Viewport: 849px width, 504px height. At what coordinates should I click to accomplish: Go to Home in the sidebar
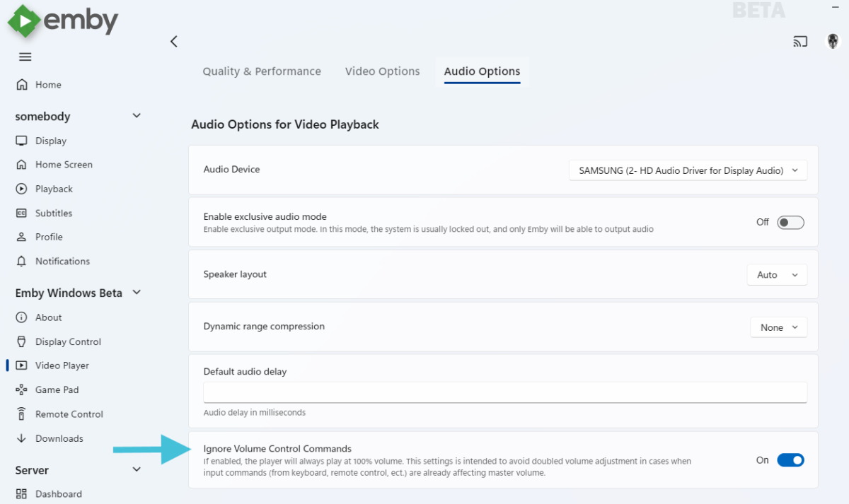48,85
